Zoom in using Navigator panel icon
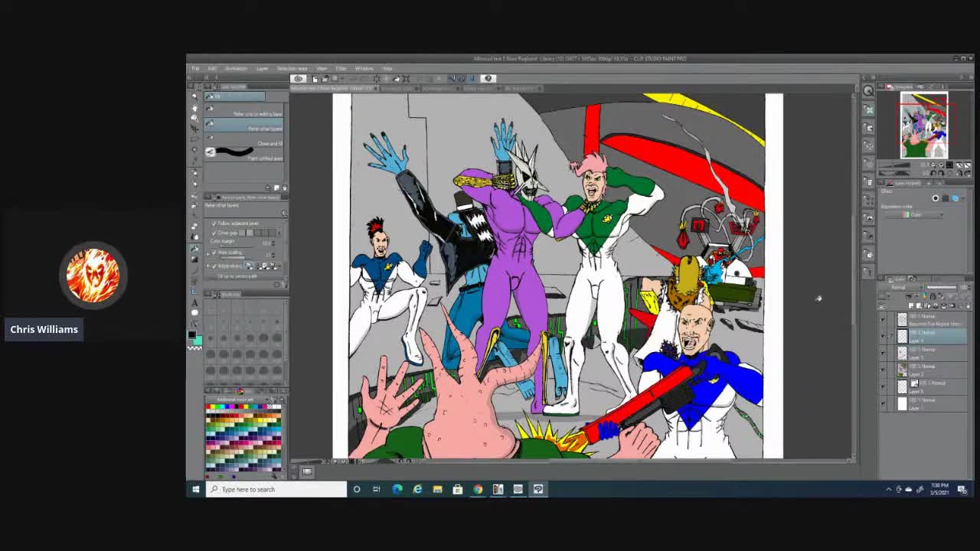This screenshot has height=551, width=980. pos(941,165)
